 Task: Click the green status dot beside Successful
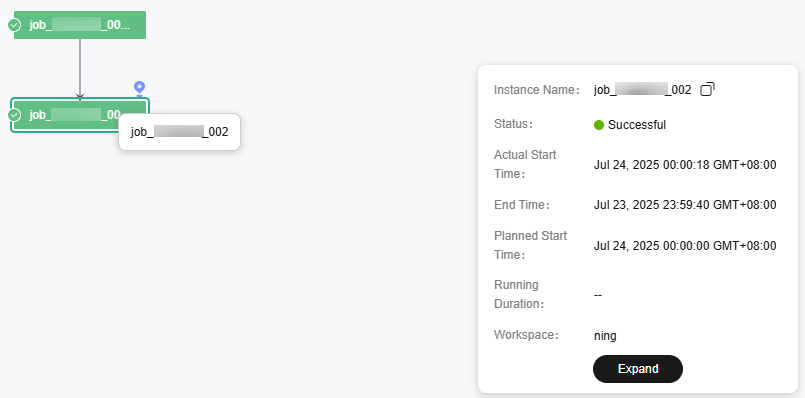(x=599, y=125)
